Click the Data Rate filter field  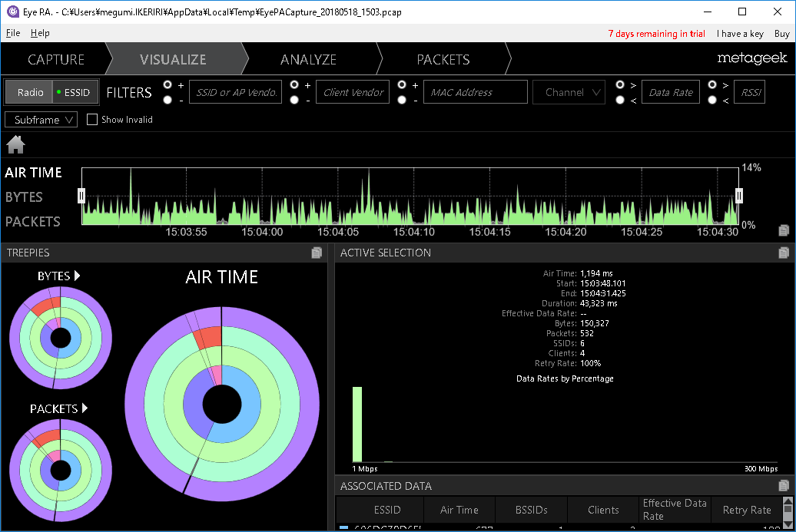pyautogui.click(x=671, y=92)
